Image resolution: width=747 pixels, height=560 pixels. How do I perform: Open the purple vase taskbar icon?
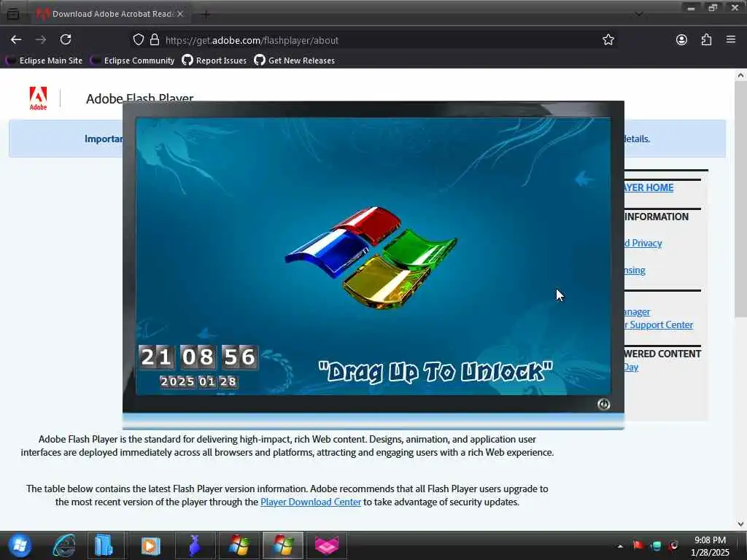coord(194,545)
